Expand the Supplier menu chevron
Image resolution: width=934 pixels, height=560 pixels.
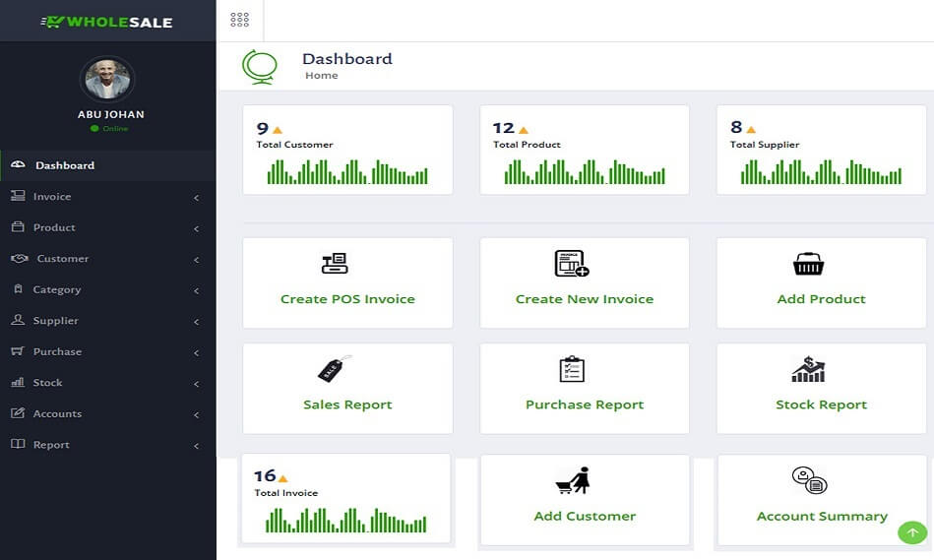coord(197,321)
